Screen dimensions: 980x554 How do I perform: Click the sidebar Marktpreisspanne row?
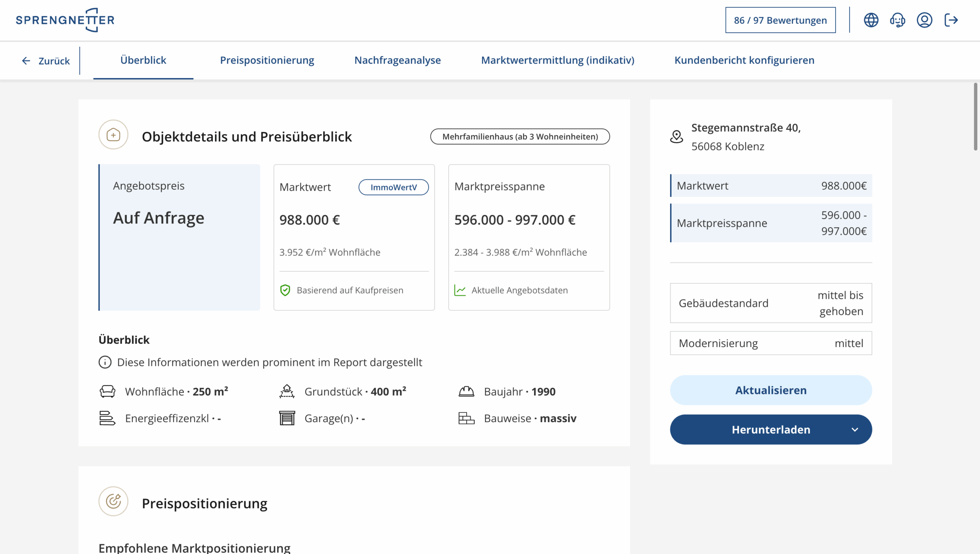point(771,223)
